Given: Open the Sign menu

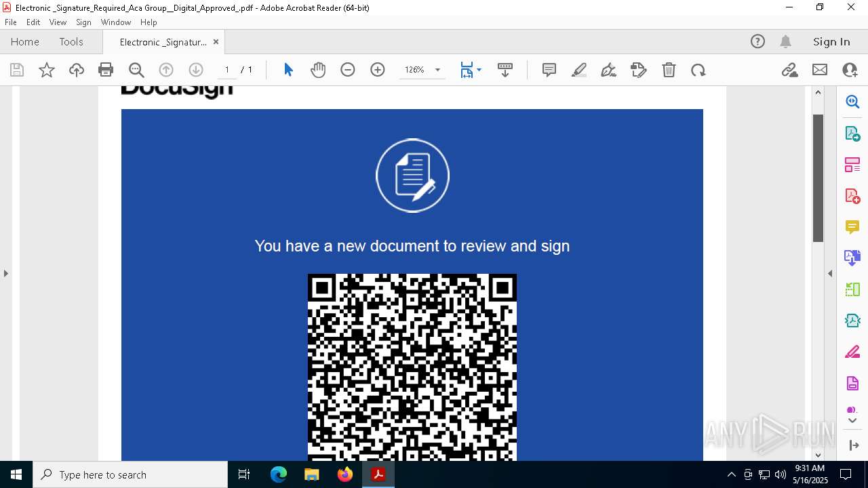Looking at the screenshot, I should click(83, 22).
